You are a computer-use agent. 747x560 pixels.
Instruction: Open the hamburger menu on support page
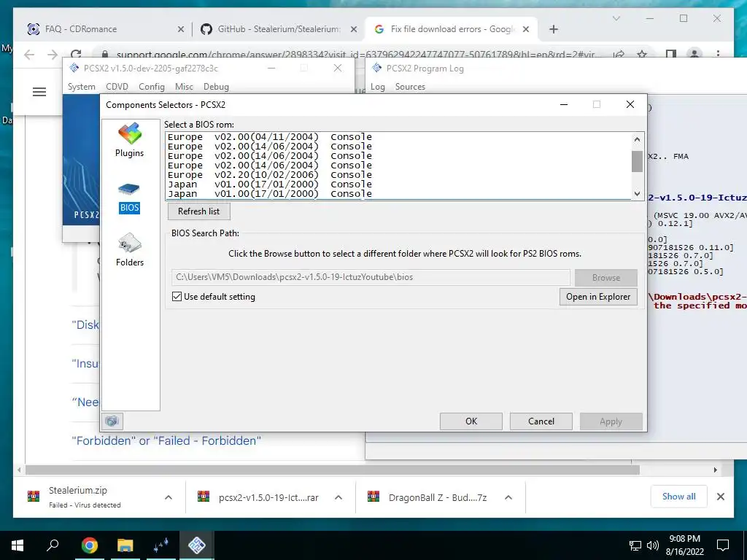click(x=39, y=92)
